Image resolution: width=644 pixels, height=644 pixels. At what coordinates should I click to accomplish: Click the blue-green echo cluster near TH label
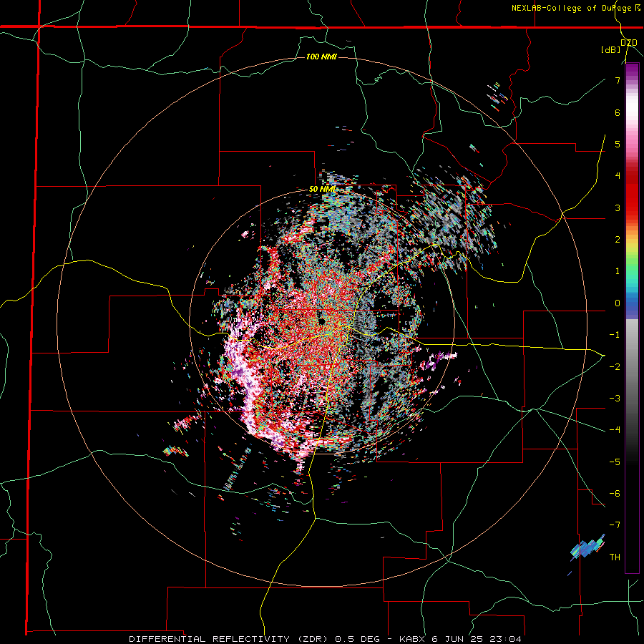pyautogui.click(x=587, y=548)
